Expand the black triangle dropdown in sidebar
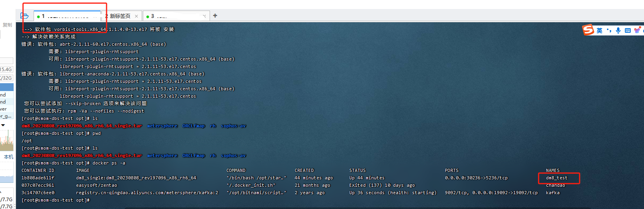The width and height of the screenshot is (644, 209). [x=3, y=125]
